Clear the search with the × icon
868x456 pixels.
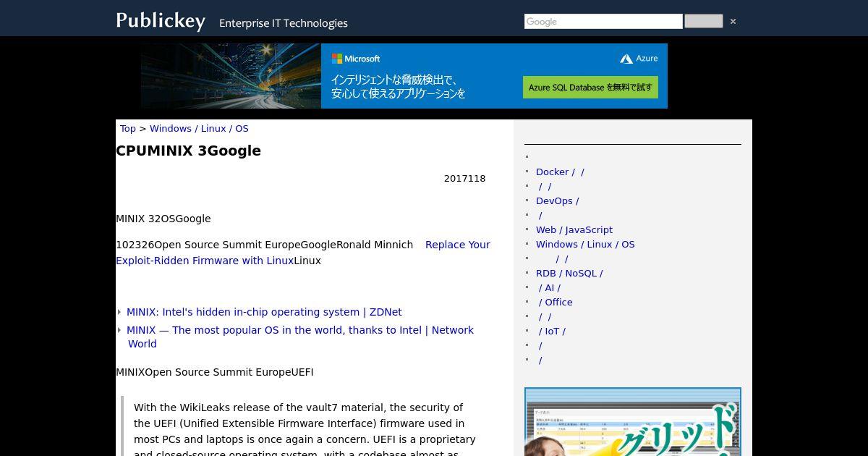click(x=733, y=22)
